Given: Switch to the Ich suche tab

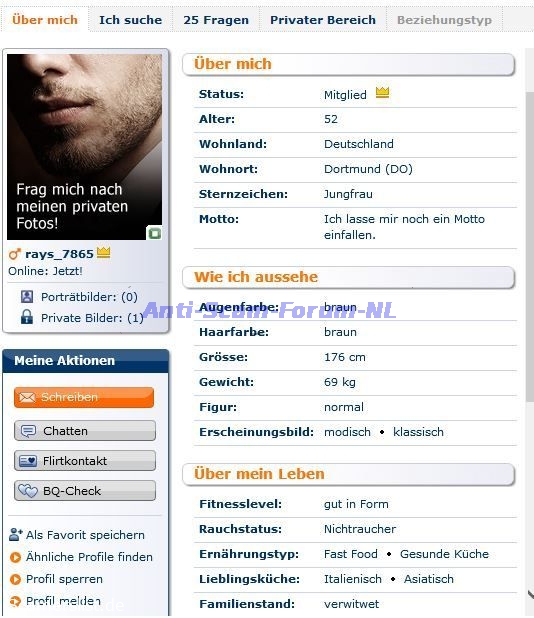Looking at the screenshot, I should point(130,20).
